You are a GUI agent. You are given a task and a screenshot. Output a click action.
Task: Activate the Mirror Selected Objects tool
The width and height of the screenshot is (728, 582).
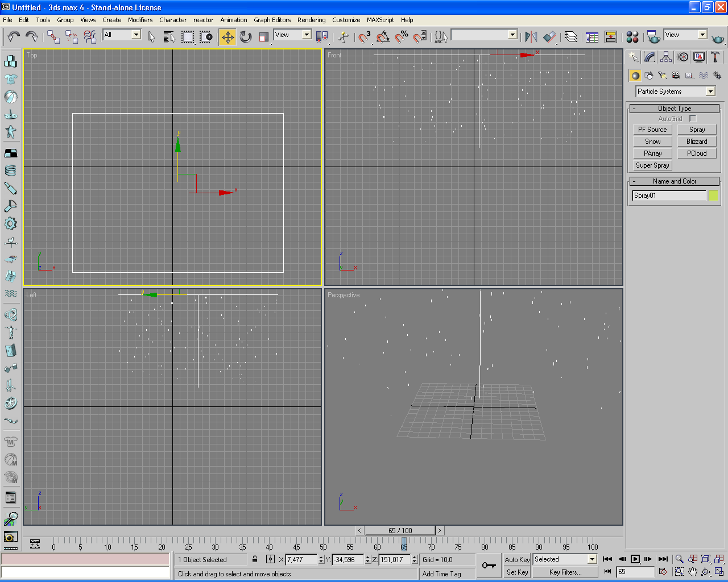click(531, 37)
